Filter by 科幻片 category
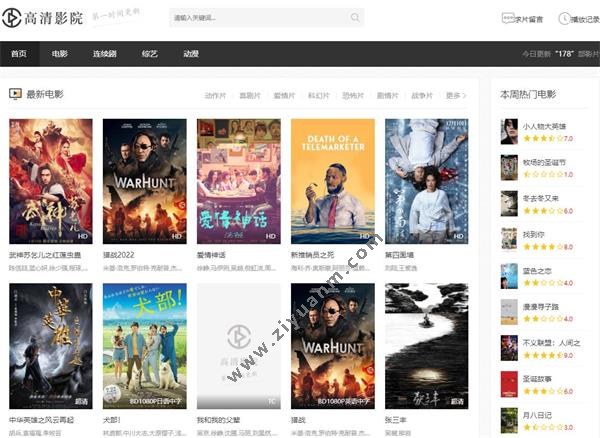600x438 pixels. [x=319, y=96]
